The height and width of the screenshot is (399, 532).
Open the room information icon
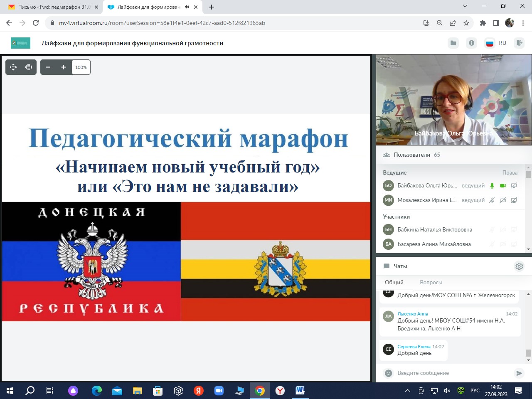click(472, 43)
